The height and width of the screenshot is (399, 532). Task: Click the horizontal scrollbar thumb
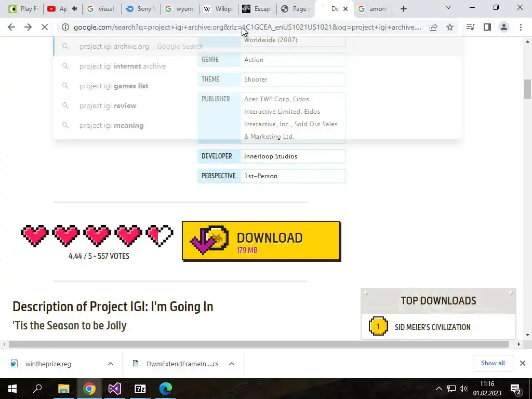(x=259, y=344)
